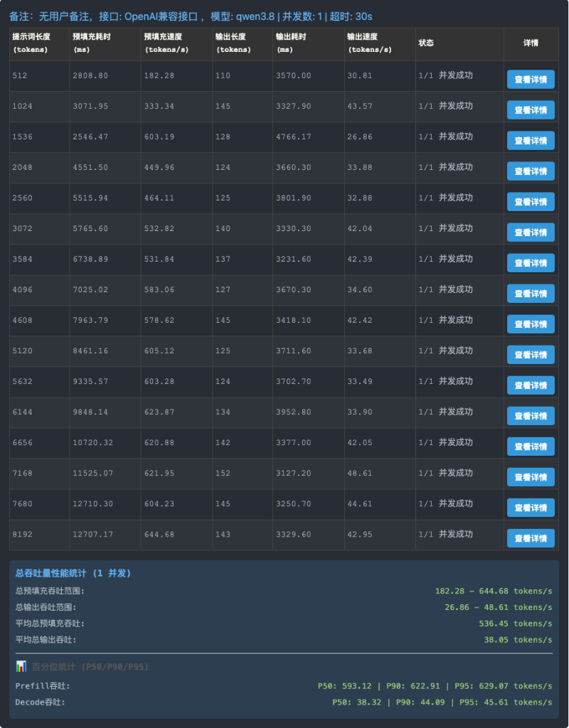Select the output length cell 152
569x728 pixels.
pyautogui.click(x=223, y=473)
